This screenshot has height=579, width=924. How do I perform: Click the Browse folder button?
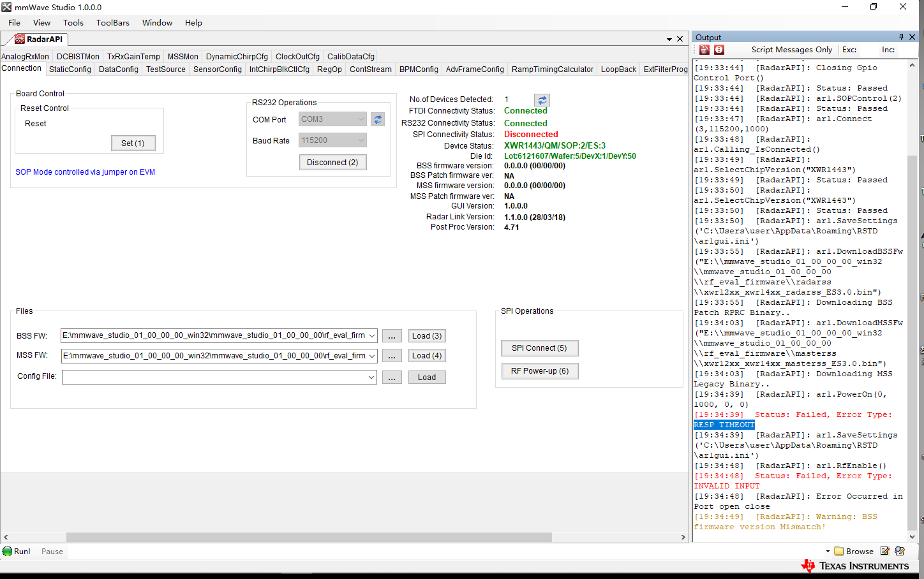pos(854,551)
